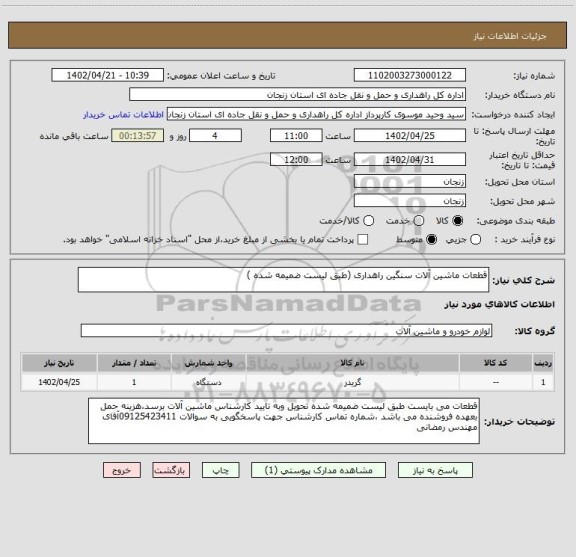Click the buyer organization name field
This screenshot has height=557, width=576.
[x=298, y=95]
